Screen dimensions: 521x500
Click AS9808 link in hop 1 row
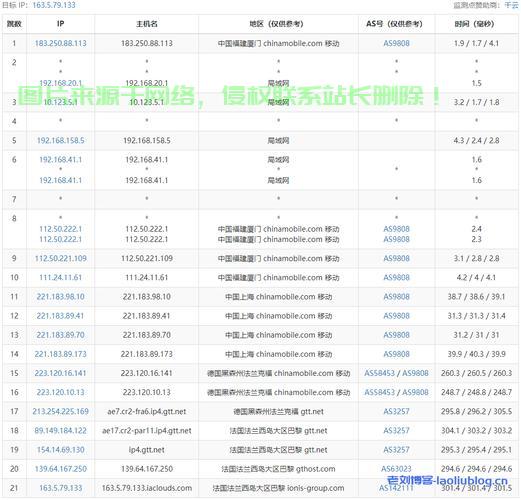click(x=396, y=43)
